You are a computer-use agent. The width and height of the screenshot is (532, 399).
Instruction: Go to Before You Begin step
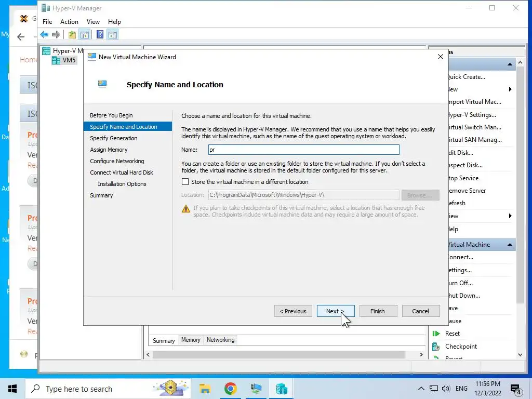[x=111, y=115]
